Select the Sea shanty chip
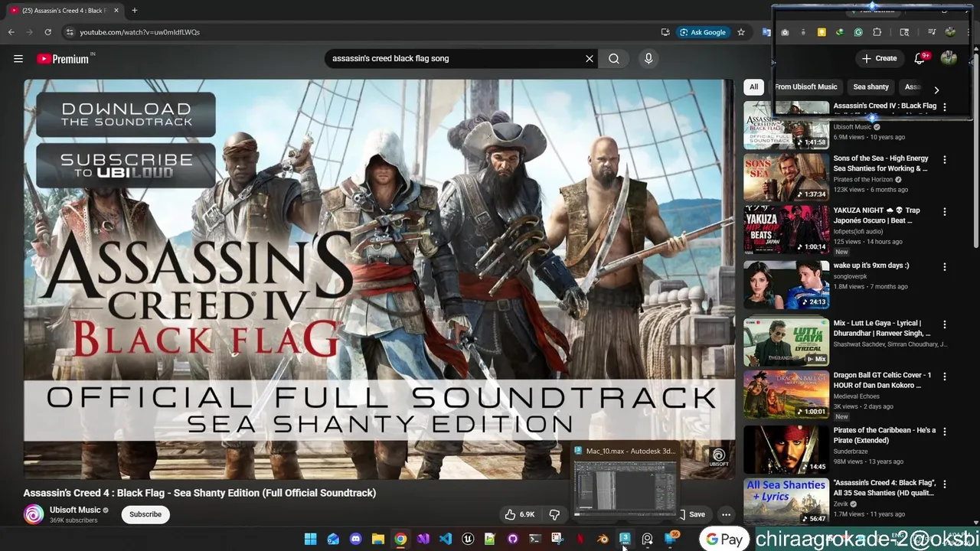 (x=871, y=86)
